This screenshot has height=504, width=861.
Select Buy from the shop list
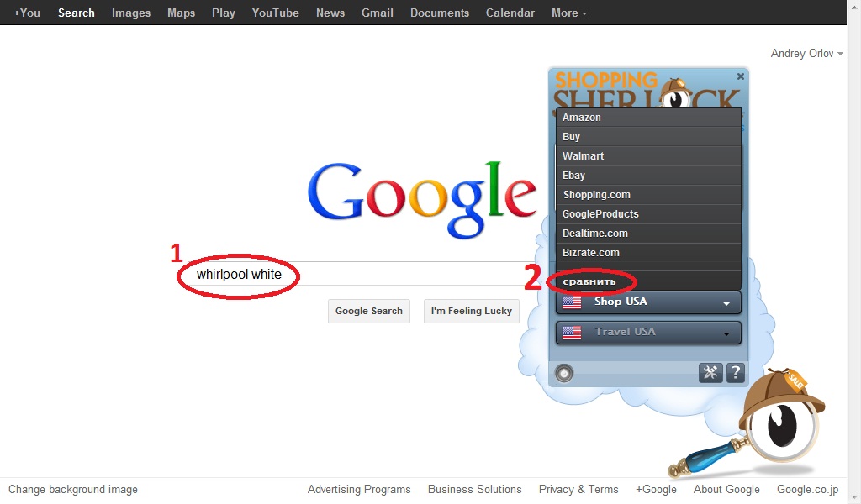(648, 137)
